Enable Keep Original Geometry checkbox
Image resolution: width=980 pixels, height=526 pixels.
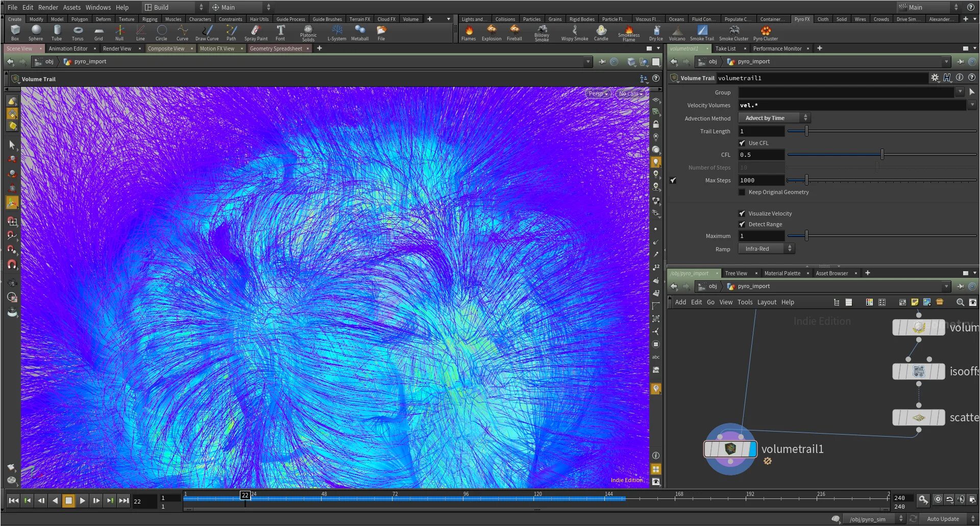tap(742, 192)
